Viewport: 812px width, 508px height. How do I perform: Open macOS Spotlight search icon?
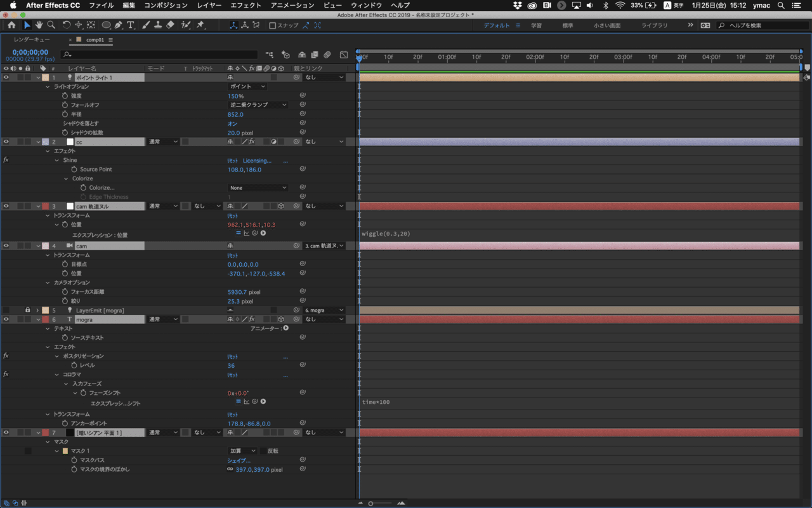coord(781,5)
